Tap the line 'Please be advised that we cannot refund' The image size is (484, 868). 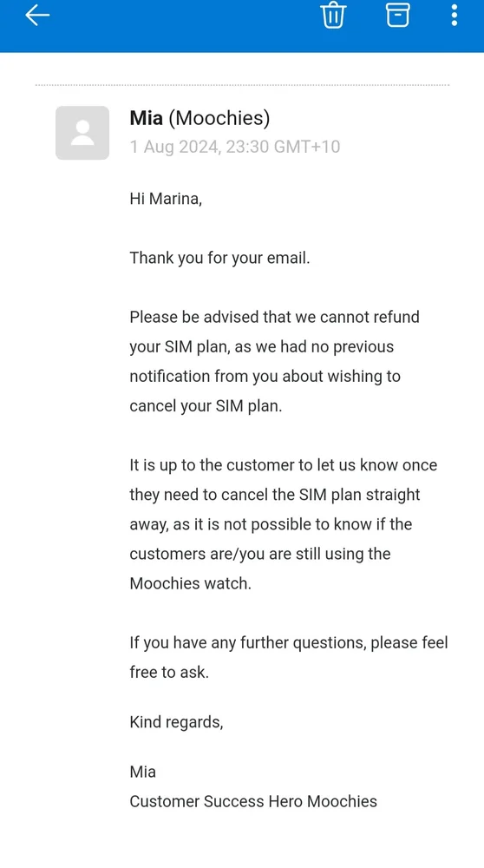click(x=274, y=317)
